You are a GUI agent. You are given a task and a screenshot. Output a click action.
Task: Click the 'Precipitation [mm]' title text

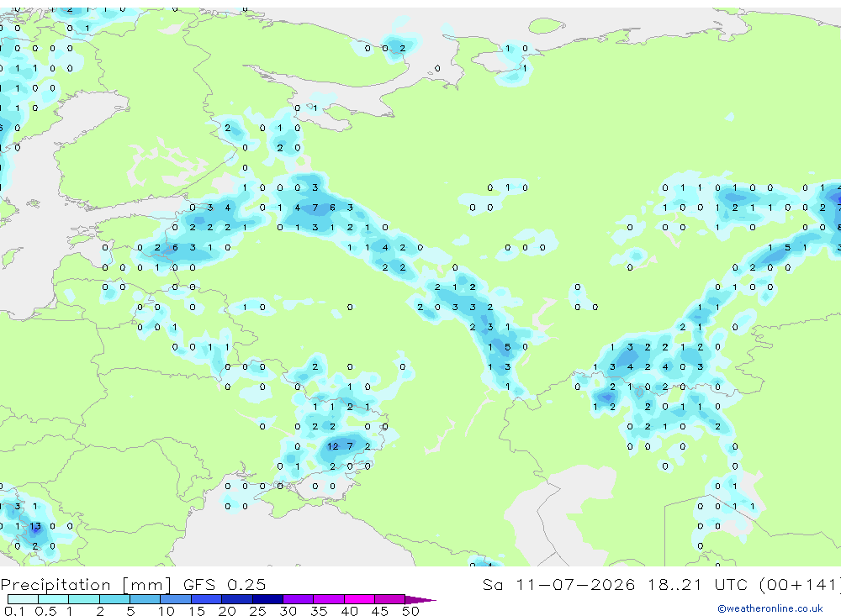[86, 584]
